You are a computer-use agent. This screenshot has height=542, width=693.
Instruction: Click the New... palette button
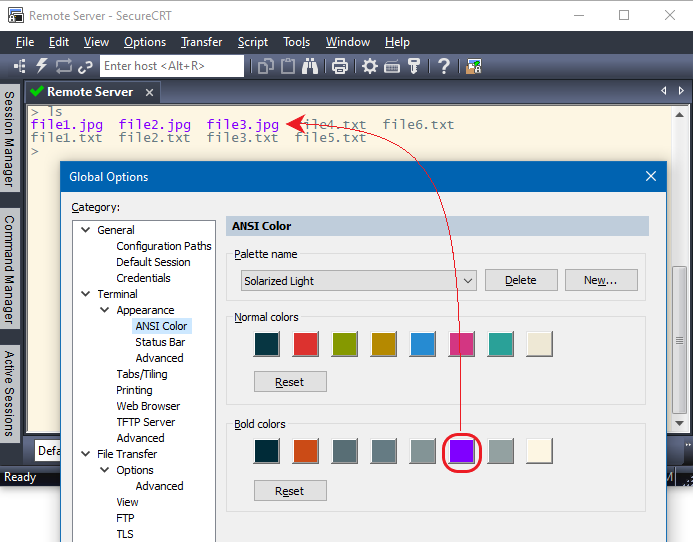(601, 280)
